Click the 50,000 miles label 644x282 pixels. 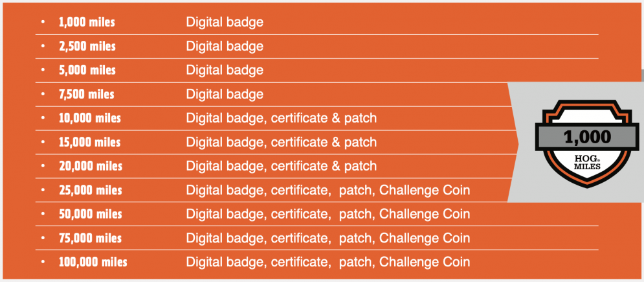91,214
